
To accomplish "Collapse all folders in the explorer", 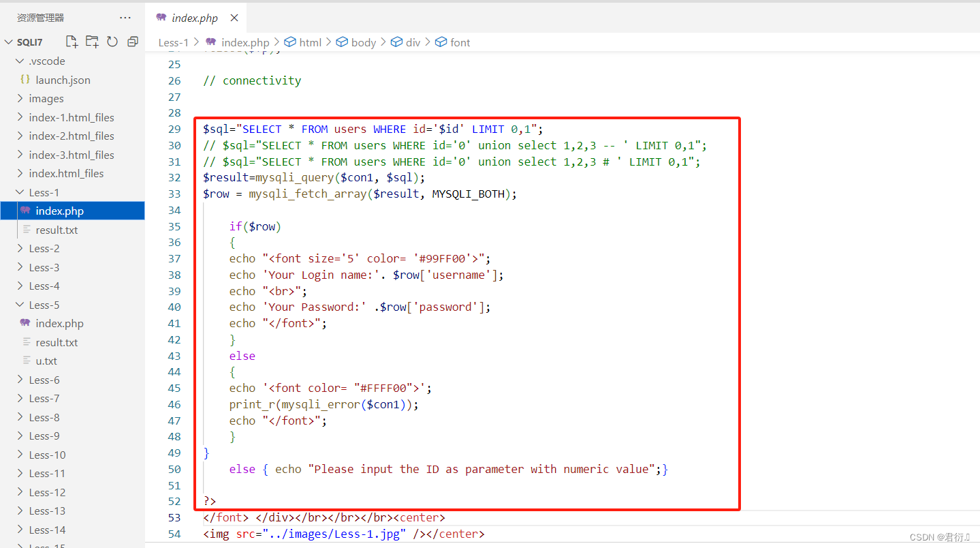I will click(x=132, y=42).
